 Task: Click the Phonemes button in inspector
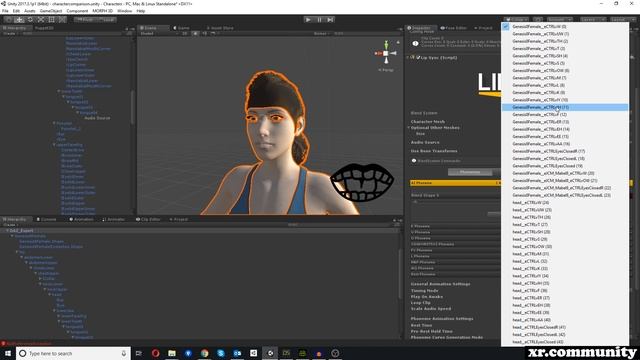[470, 172]
